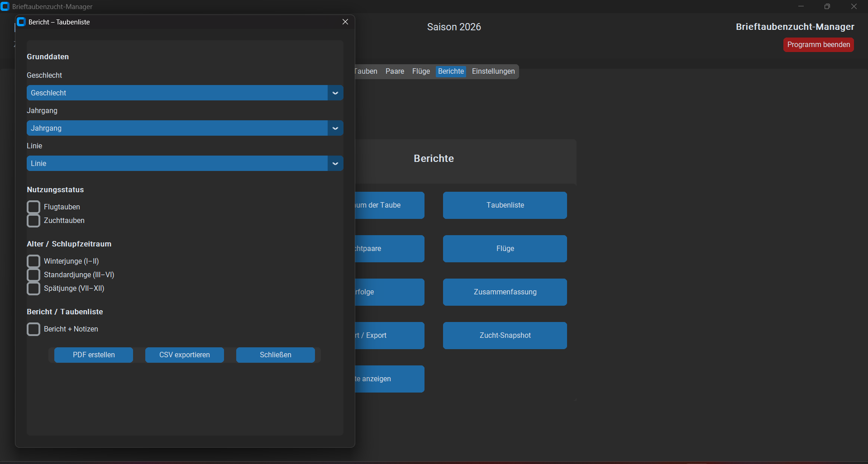Open the Taubenliste report button
The width and height of the screenshot is (868, 464).
pos(505,205)
